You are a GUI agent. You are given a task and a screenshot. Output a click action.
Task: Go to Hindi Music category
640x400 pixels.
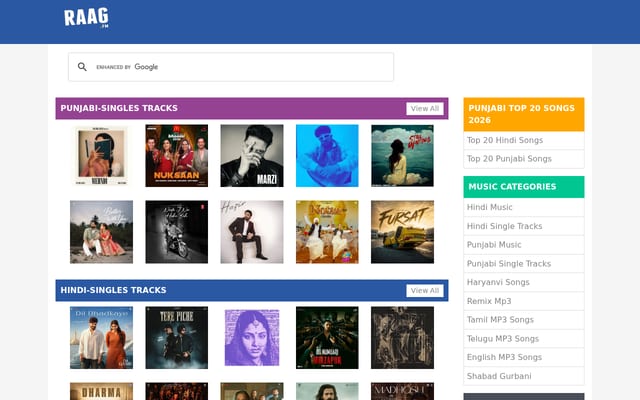489,207
